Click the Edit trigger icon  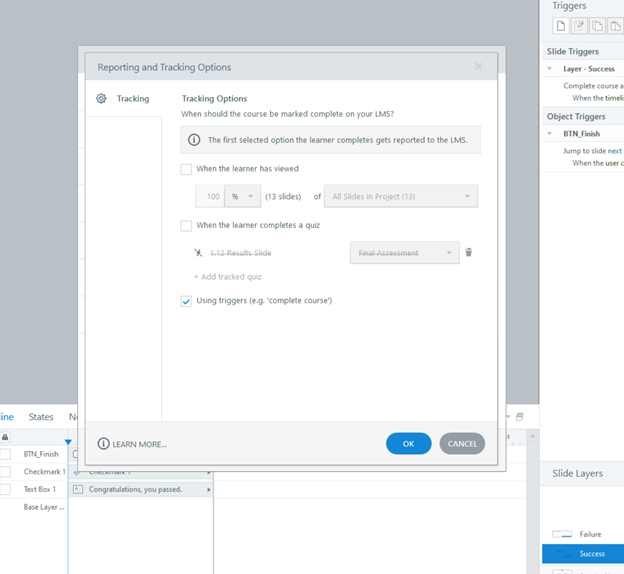[579, 25]
